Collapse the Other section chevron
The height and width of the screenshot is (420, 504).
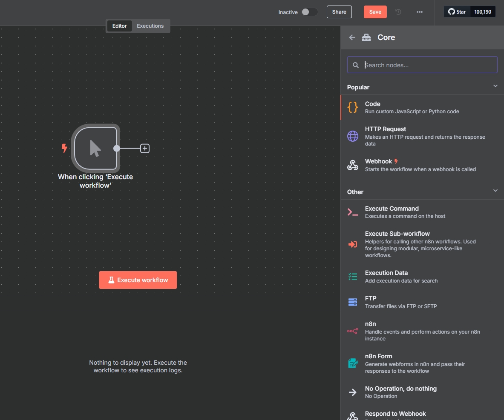tap(495, 191)
